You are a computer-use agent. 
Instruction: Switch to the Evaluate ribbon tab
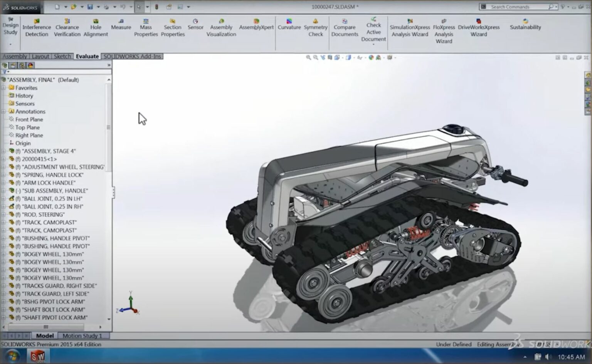click(87, 56)
